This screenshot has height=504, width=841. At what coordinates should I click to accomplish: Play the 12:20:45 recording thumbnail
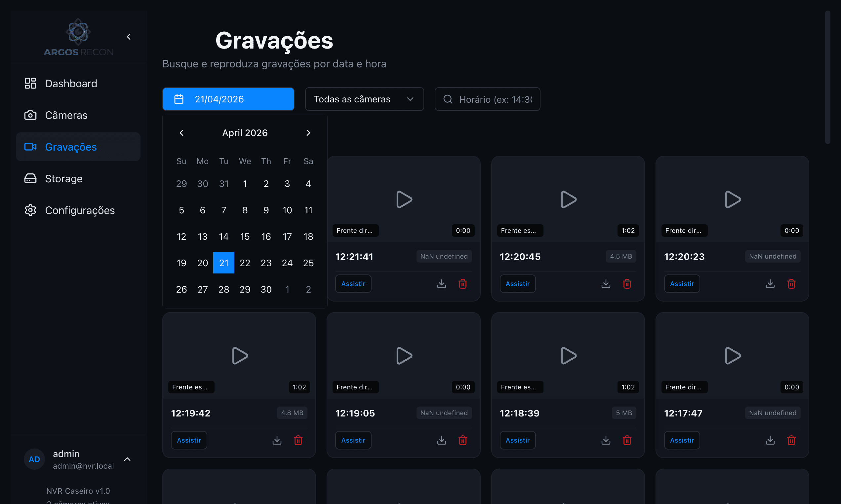[568, 199]
